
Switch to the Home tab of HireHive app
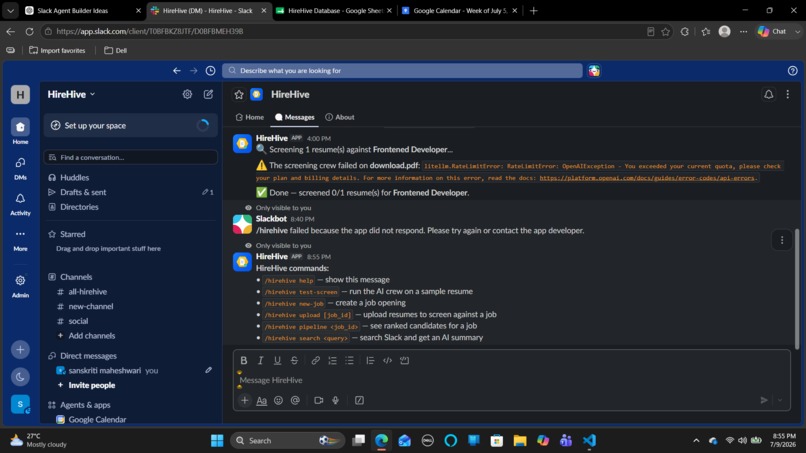(250, 117)
